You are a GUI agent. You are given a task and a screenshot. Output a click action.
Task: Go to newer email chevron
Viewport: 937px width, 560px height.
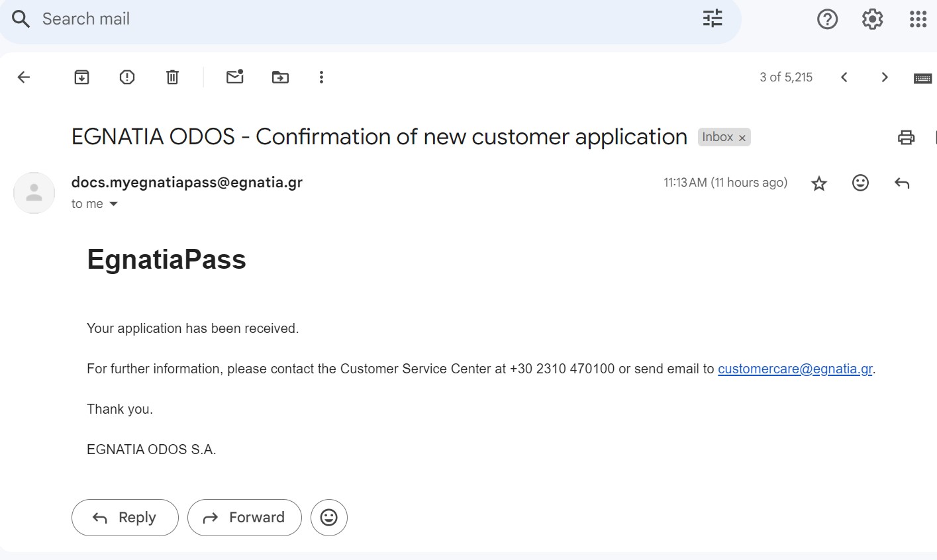coord(844,77)
